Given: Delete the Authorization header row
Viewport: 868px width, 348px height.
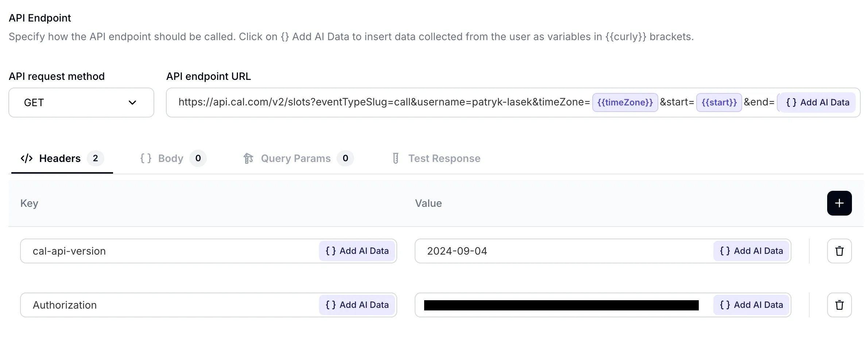Looking at the screenshot, I should pyautogui.click(x=839, y=305).
